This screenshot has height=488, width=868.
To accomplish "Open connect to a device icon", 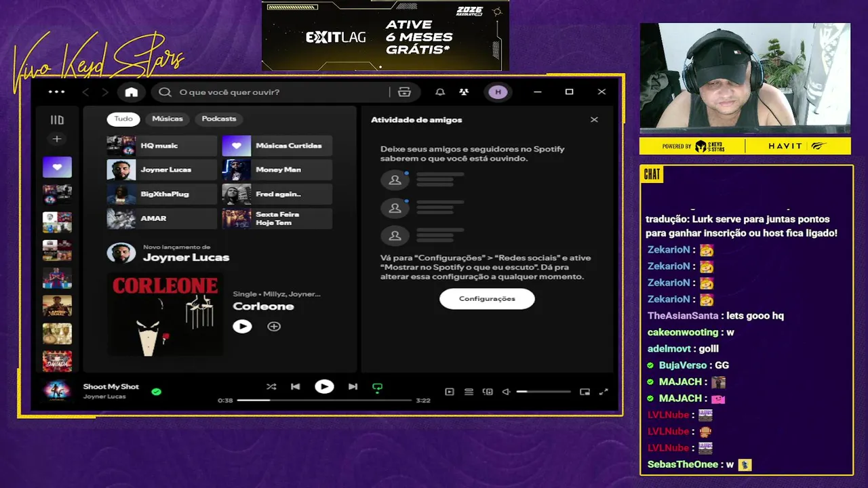I will coord(488,392).
